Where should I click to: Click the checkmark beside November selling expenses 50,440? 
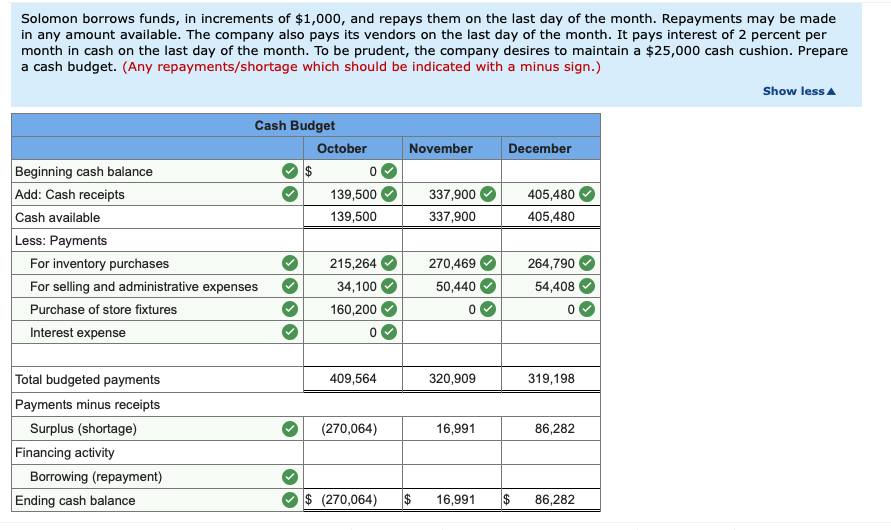click(x=488, y=286)
